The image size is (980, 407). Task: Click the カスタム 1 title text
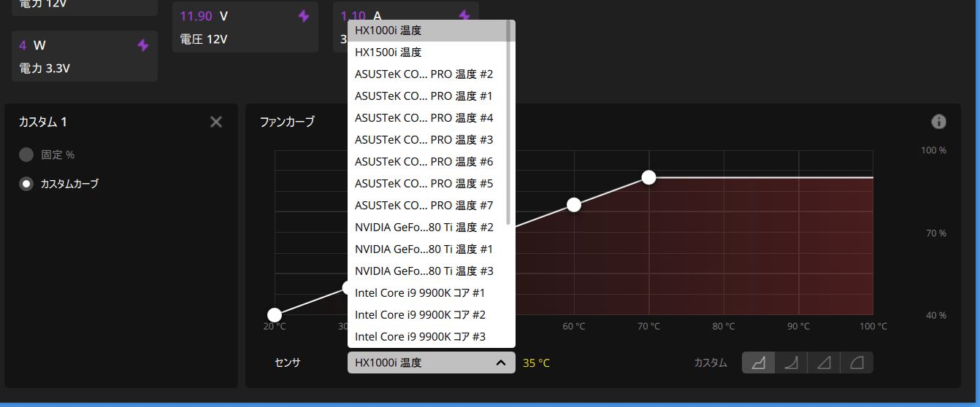43,122
